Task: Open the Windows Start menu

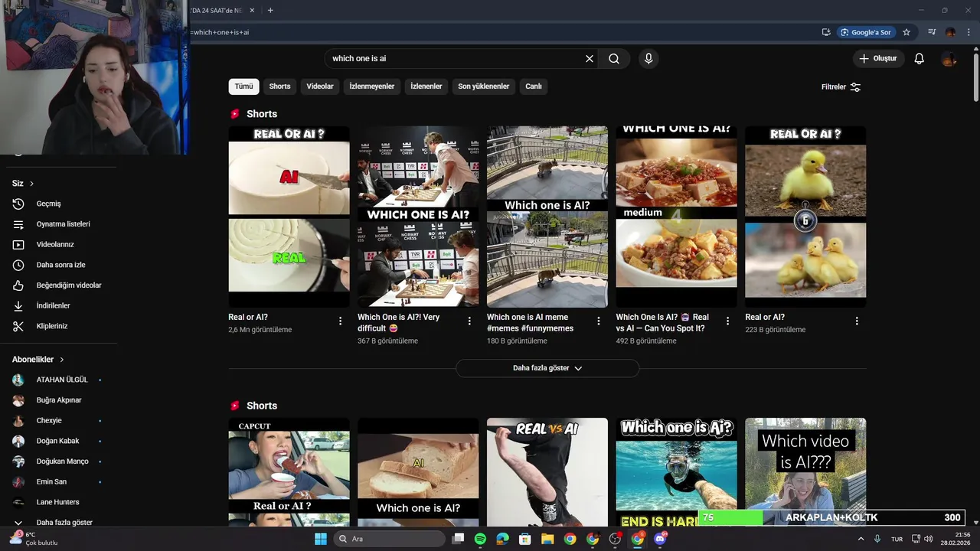Action: (x=320, y=539)
